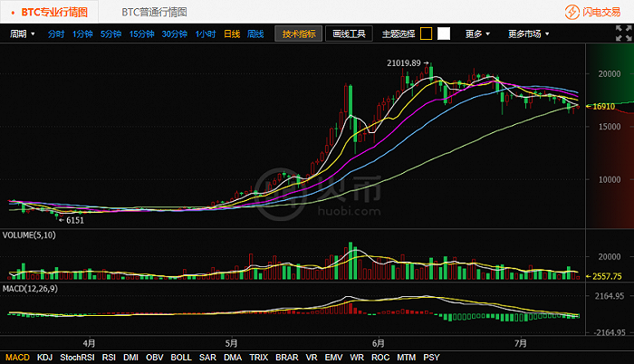The height and width of the screenshot is (364, 634).
Task: Select the VR indicator
Action: (312, 358)
